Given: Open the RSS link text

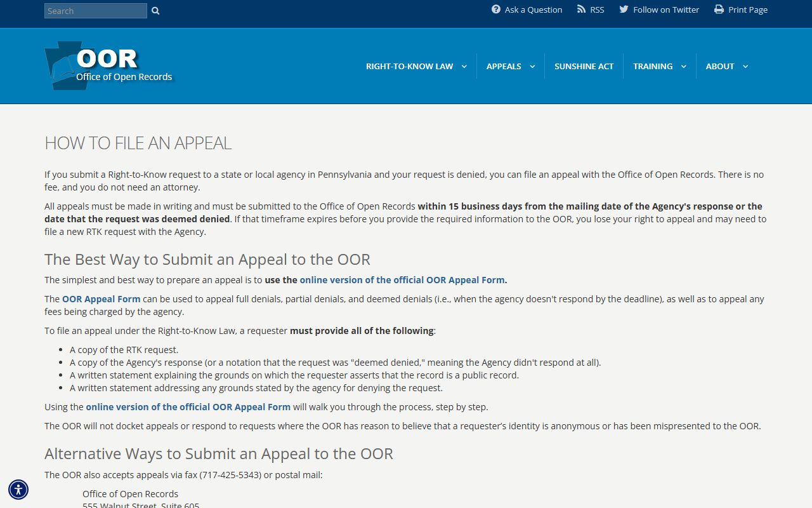Looking at the screenshot, I should 597,10.
